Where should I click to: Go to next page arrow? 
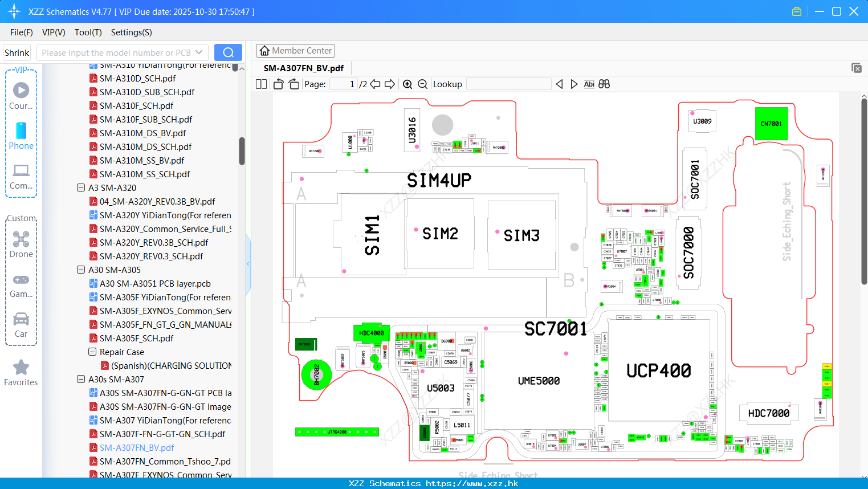click(x=390, y=84)
